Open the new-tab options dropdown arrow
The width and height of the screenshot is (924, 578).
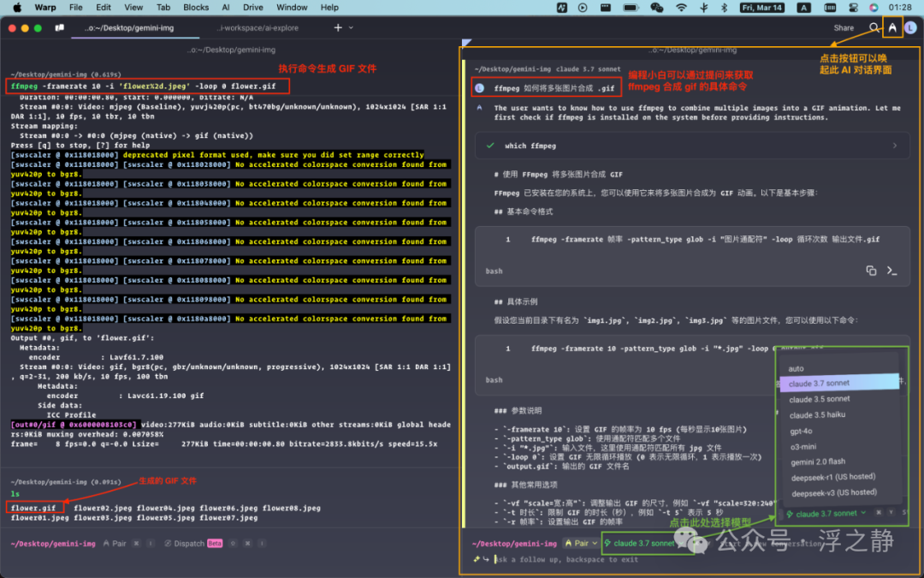click(x=352, y=27)
